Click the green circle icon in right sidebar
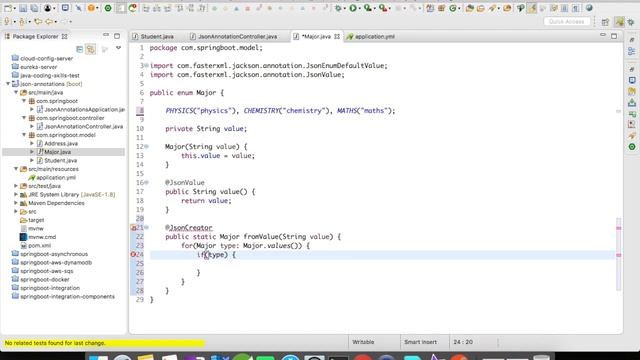This screenshot has width=640, height=360. click(632, 147)
